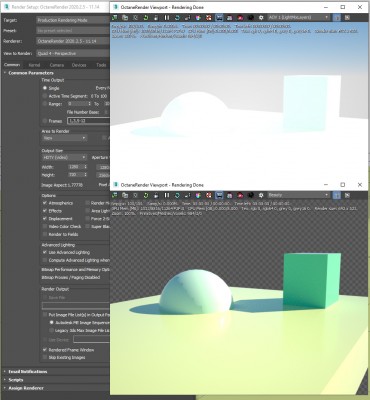This screenshot has width=370, height=400.
Task: Click the colorful hexagon icon in the bottom viewport toolbar
Action: [x=198, y=195]
